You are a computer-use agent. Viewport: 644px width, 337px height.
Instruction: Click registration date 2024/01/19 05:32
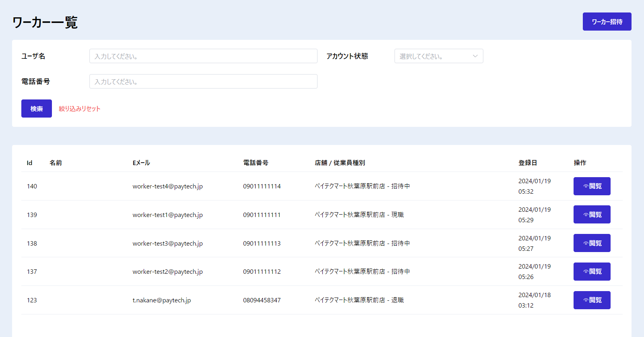535,186
